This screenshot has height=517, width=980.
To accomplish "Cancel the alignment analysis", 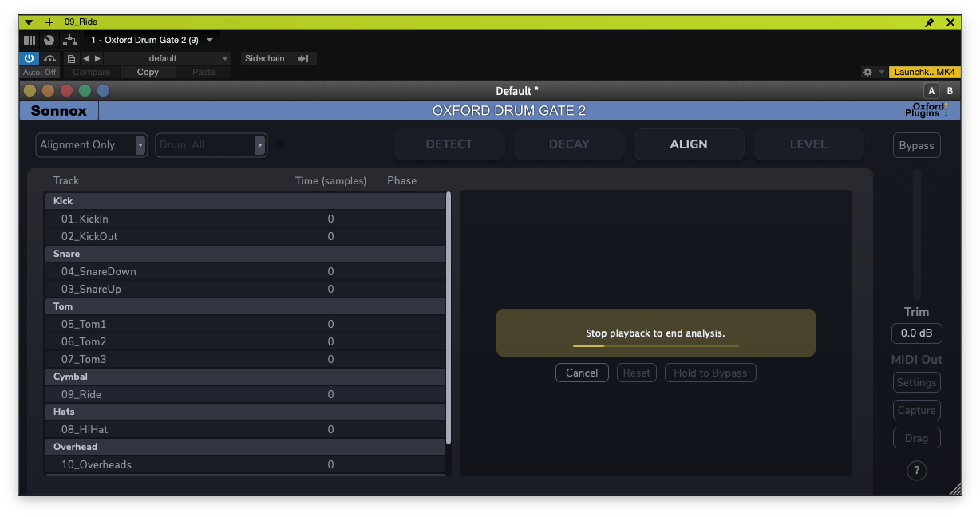I will point(582,373).
